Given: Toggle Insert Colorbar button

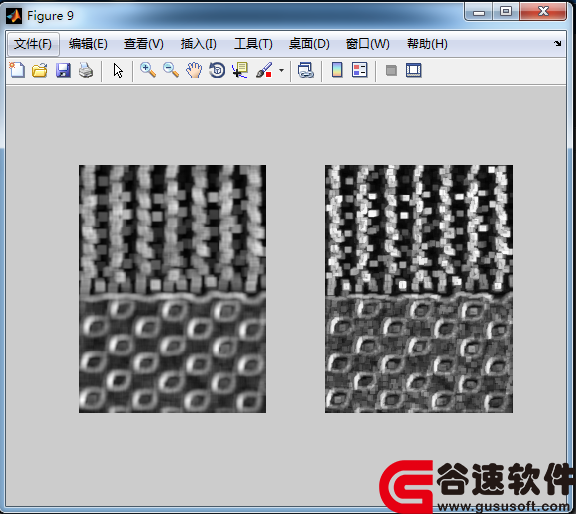Looking at the screenshot, I should pos(337,70).
